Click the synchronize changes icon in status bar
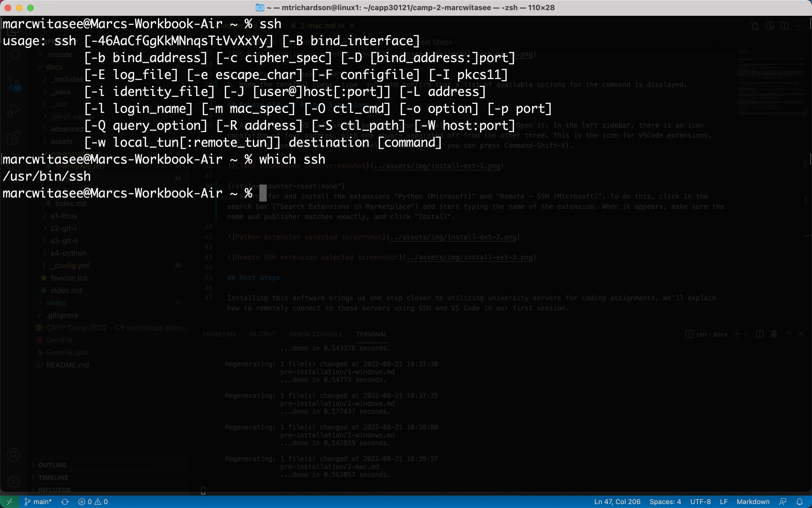812x508 pixels. [x=65, y=502]
